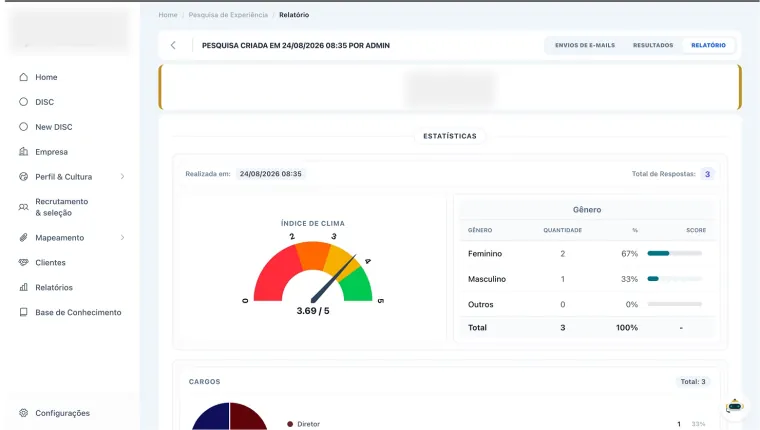Click the 33% cell in Masculino row
This screenshot has width=760, height=430.
[x=629, y=279]
